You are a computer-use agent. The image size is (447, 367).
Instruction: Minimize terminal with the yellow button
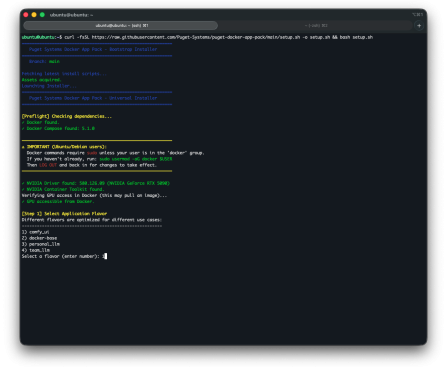(34, 15)
